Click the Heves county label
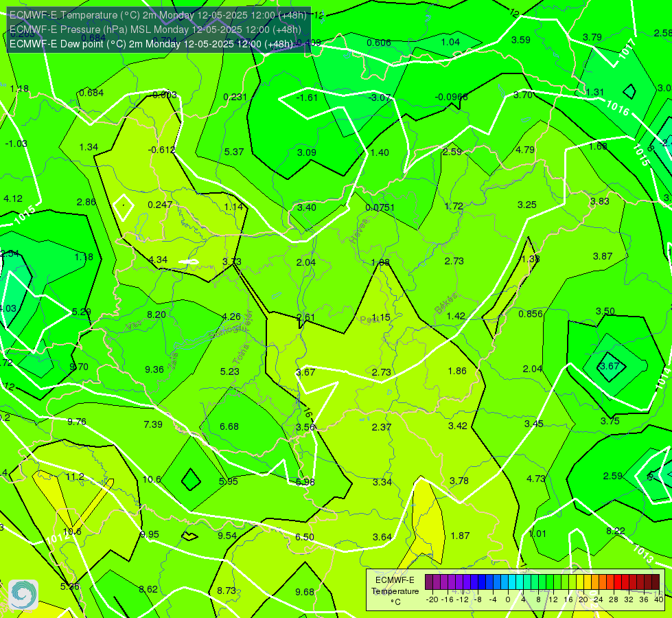Screen dimensions: 672x618 coord(359,231)
